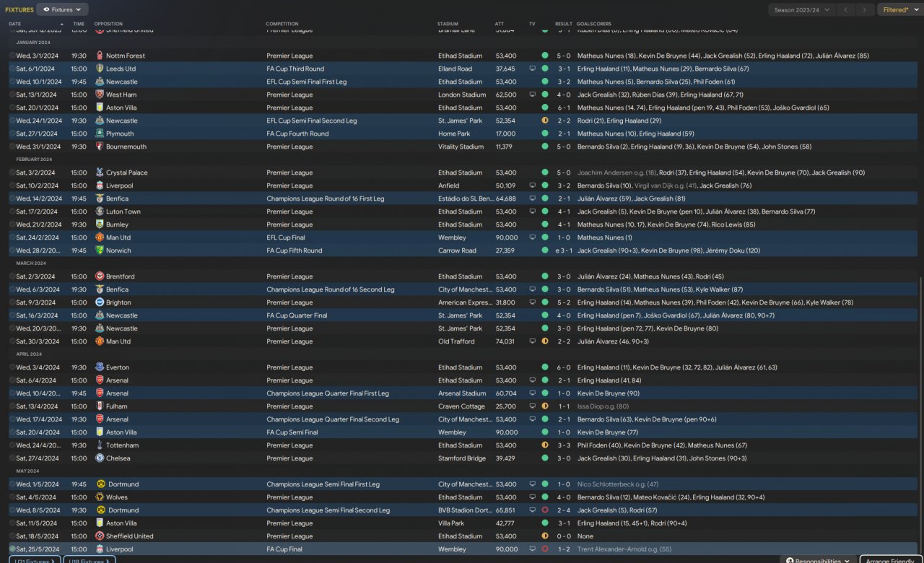The width and height of the screenshot is (924, 563).
Task: Click the Wolves club badge
Action: 100,497
